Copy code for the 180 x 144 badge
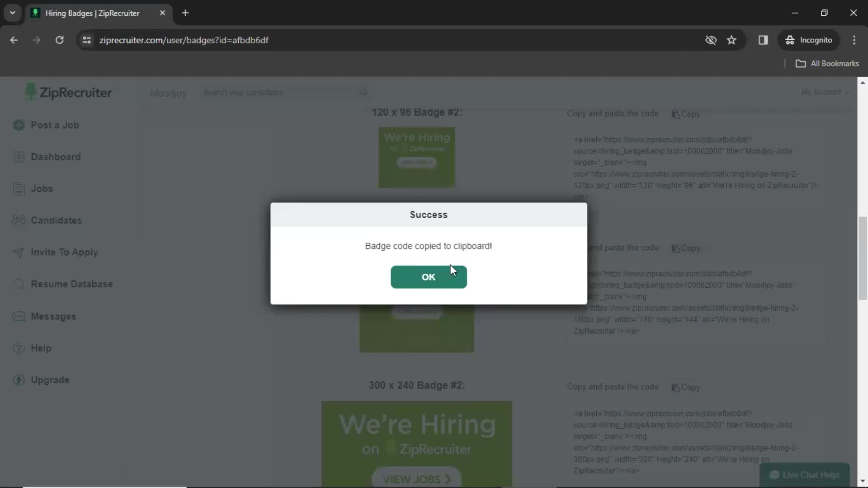Image resolution: width=868 pixels, height=488 pixels. point(686,248)
